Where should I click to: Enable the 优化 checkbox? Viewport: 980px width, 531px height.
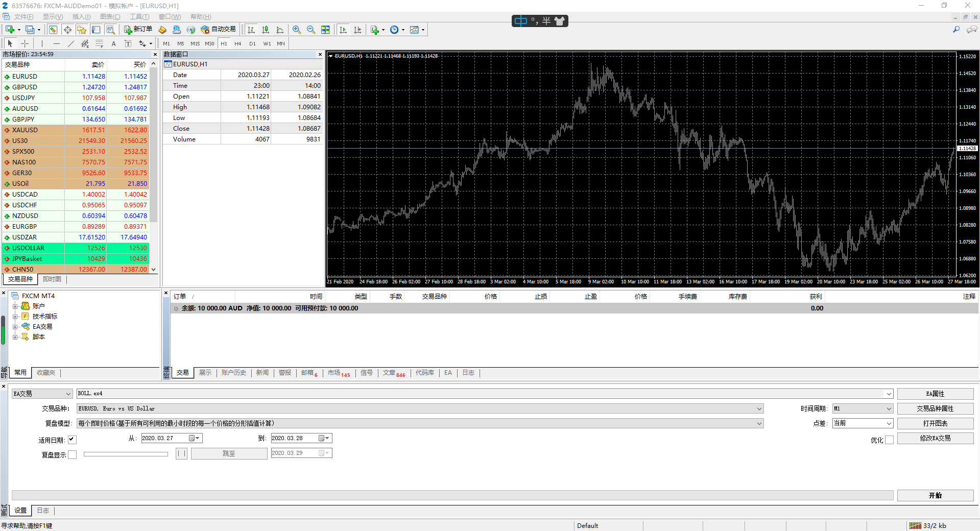[x=889, y=440]
